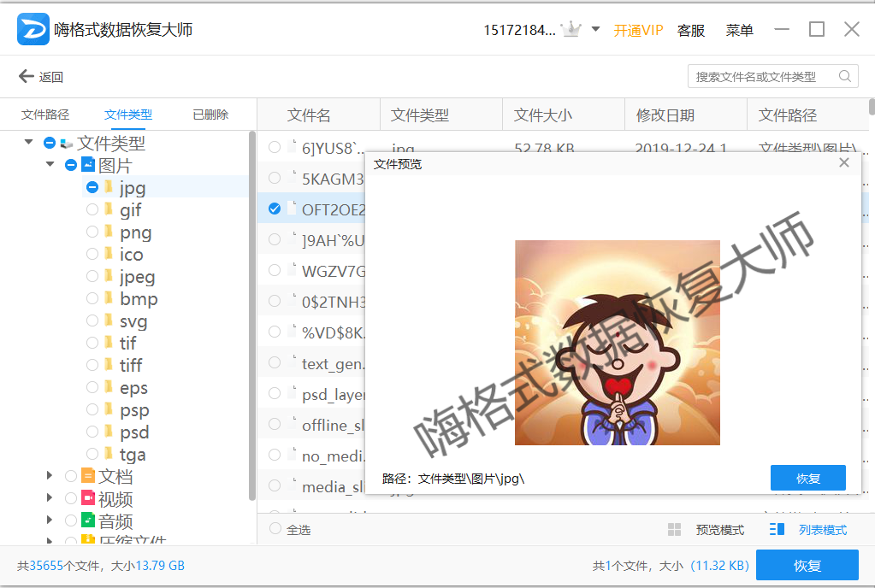Viewport: 875px width, 588px height.
Task: Expand the 音频 category
Action: click(x=50, y=520)
